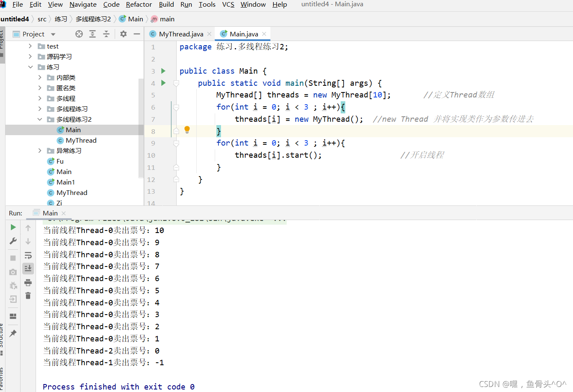The image size is (573, 392).
Task: Open the Structure side tool window
Action: [x=2, y=339]
